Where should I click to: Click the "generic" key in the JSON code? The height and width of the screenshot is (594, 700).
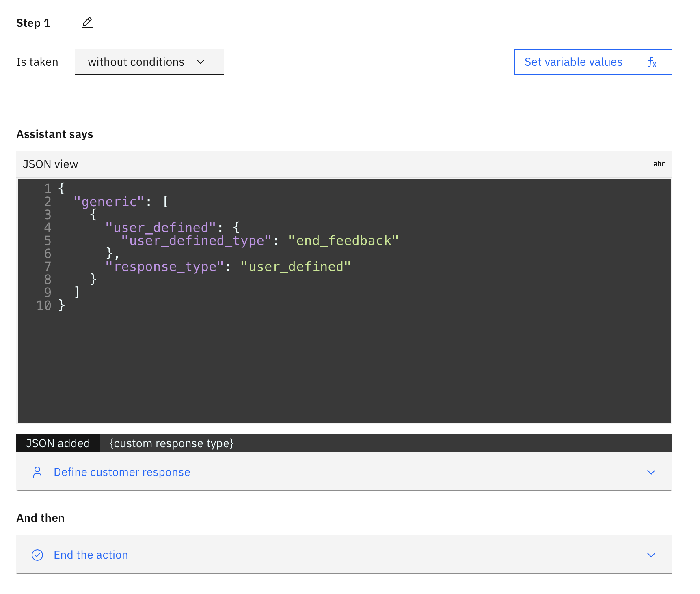(x=109, y=202)
